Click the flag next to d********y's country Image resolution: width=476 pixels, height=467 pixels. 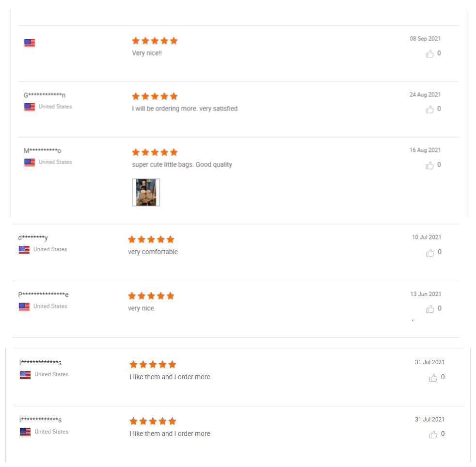click(x=24, y=250)
